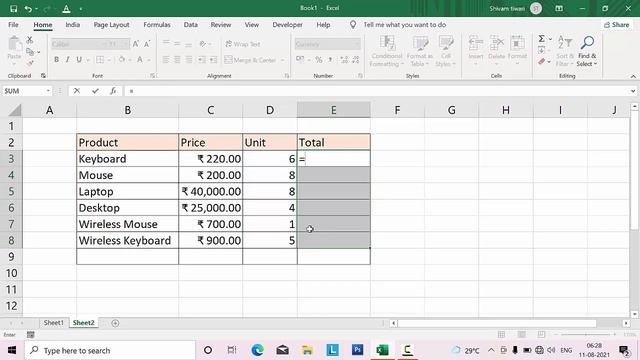Toggle Underline formatting

pyautogui.click(x=79, y=60)
